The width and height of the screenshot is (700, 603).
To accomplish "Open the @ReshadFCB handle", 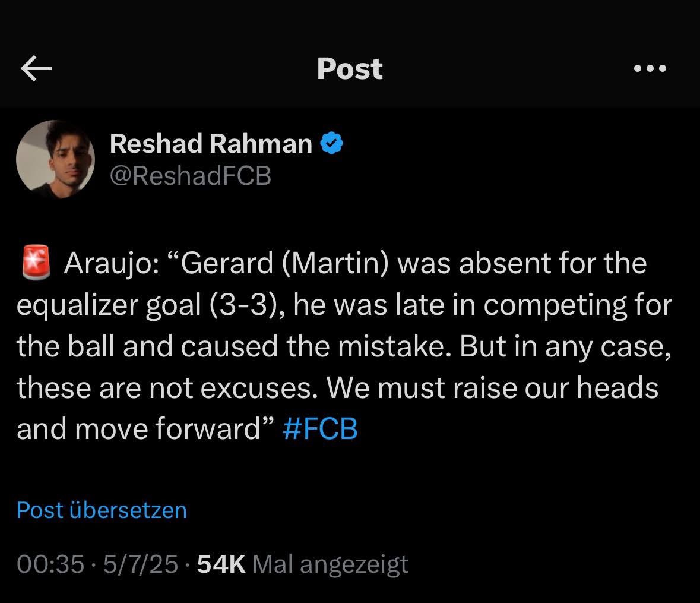I will (x=191, y=175).
